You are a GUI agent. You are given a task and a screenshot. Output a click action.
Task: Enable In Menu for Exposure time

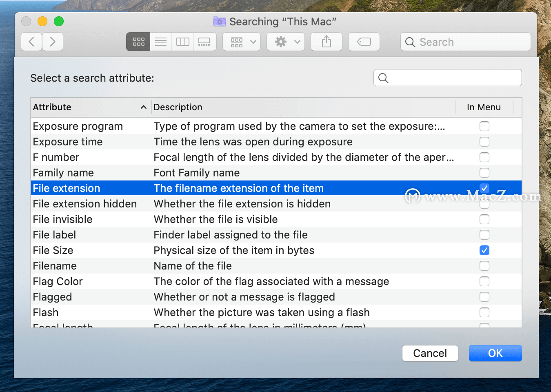click(484, 142)
